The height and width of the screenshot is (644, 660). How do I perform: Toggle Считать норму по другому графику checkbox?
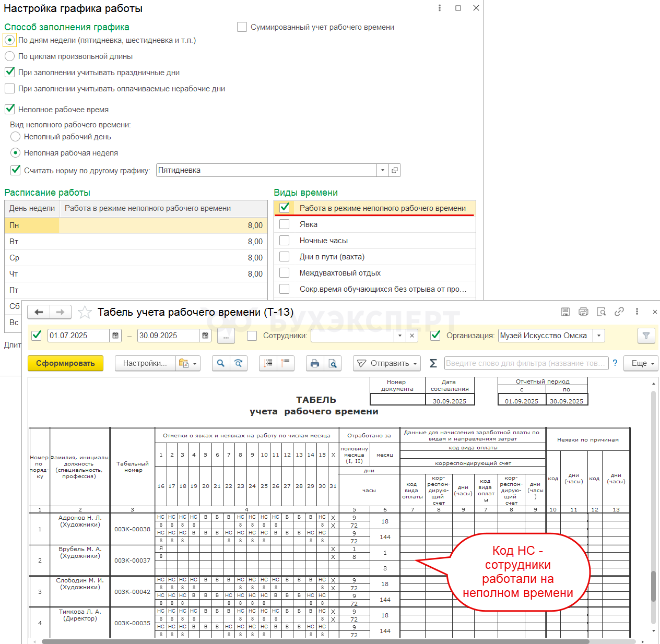pyautogui.click(x=16, y=170)
